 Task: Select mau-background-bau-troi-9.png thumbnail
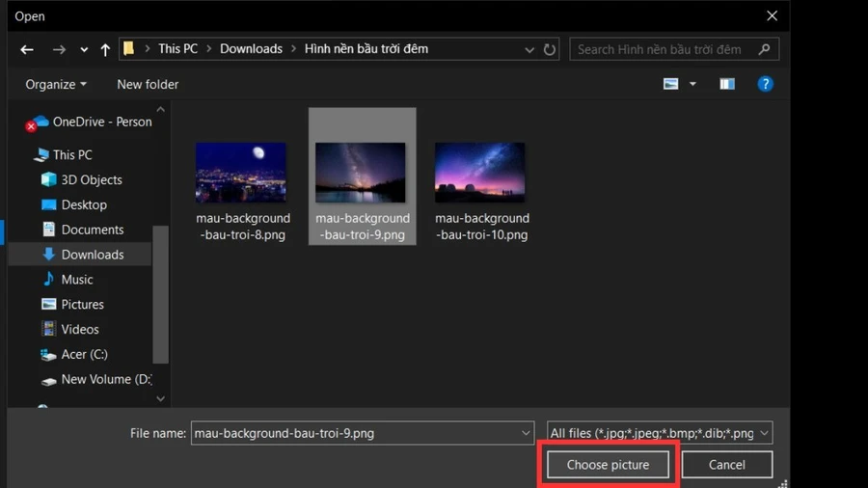pos(361,172)
